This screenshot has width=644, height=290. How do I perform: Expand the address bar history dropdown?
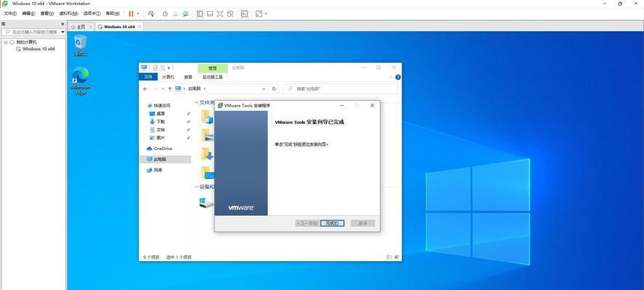click(x=264, y=88)
